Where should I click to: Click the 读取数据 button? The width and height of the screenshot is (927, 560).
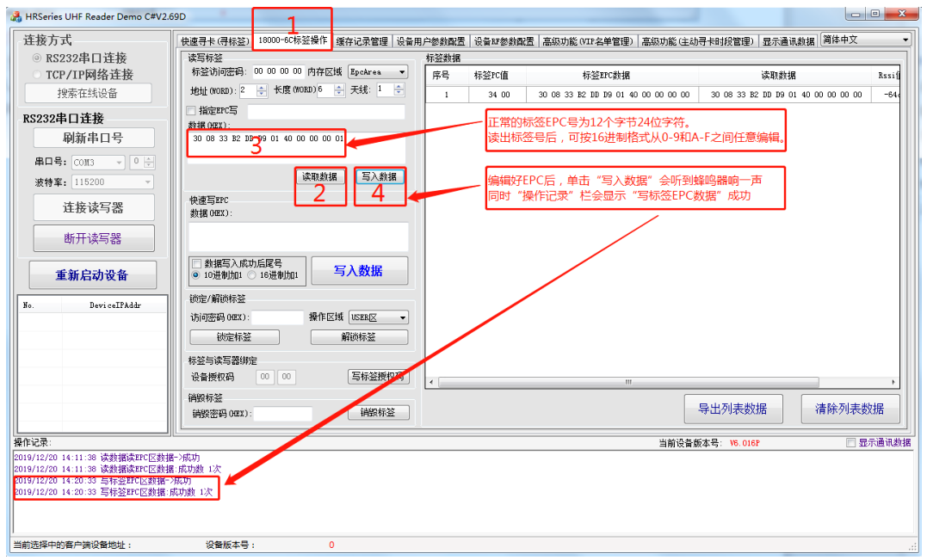pos(319,176)
